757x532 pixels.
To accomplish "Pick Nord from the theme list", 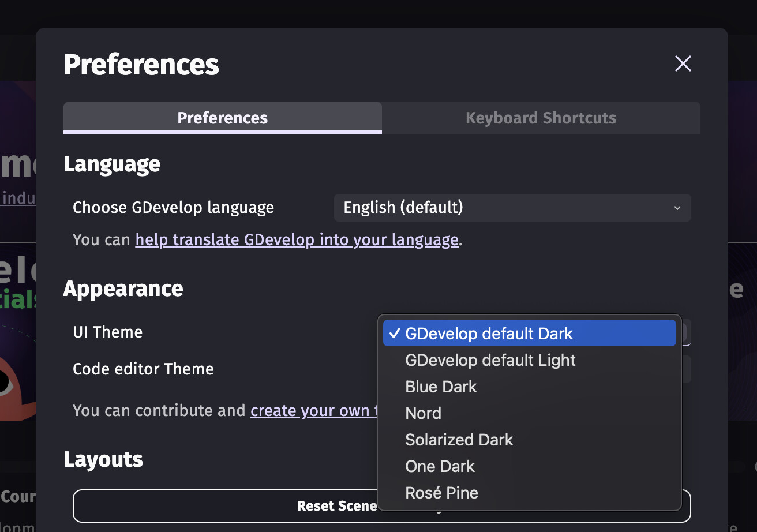I will pyautogui.click(x=423, y=413).
